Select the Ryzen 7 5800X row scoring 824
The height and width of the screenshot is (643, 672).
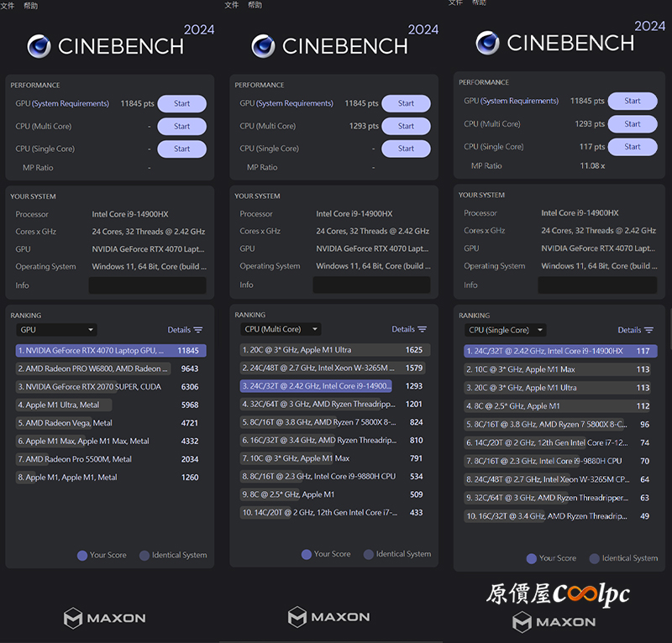(x=335, y=422)
